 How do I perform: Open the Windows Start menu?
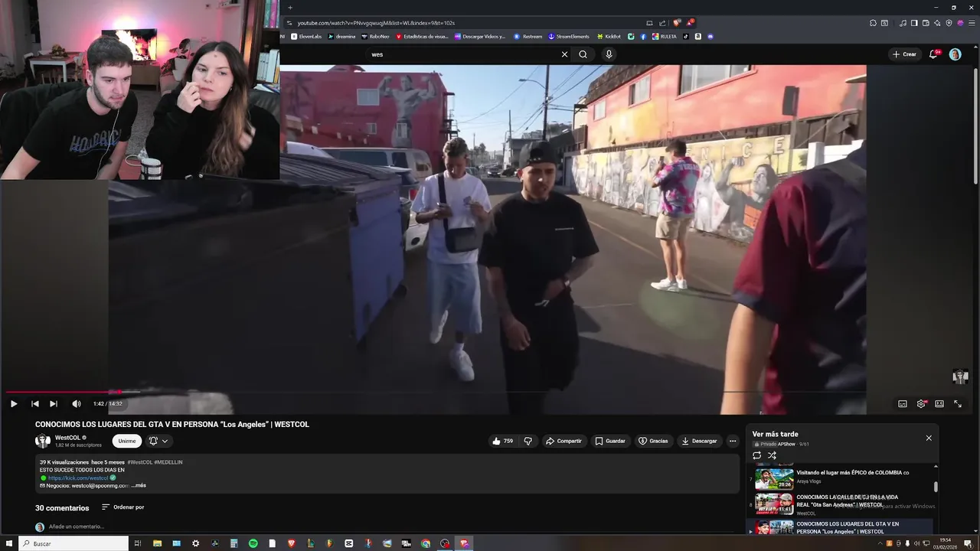[8, 543]
